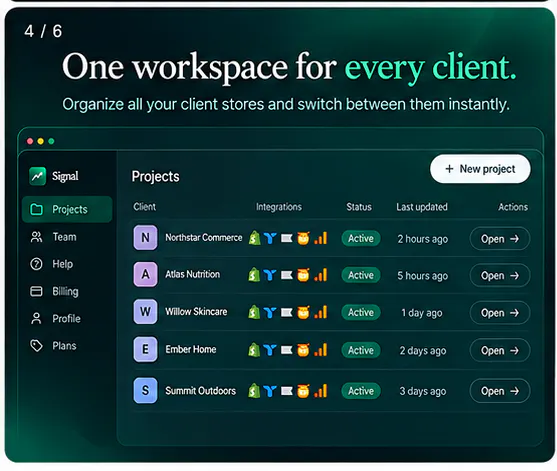Open the Projects sidebar item
Viewport: 557px width, 471px height.
(67, 209)
